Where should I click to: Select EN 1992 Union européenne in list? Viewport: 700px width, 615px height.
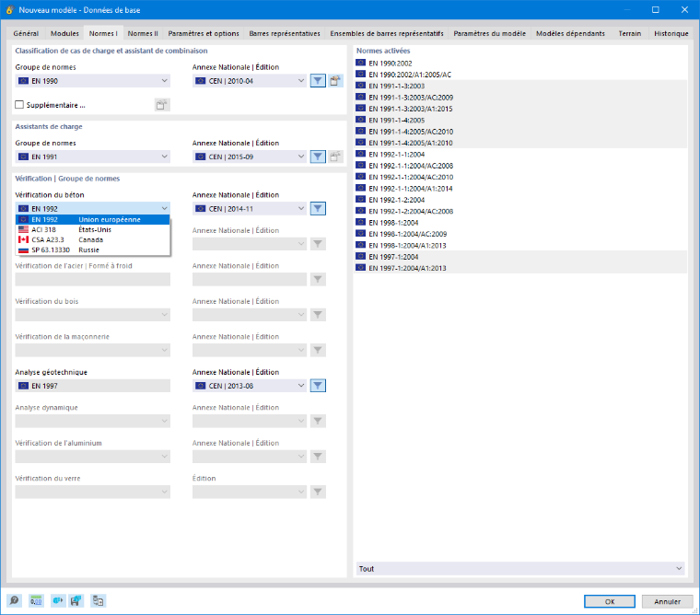point(93,220)
